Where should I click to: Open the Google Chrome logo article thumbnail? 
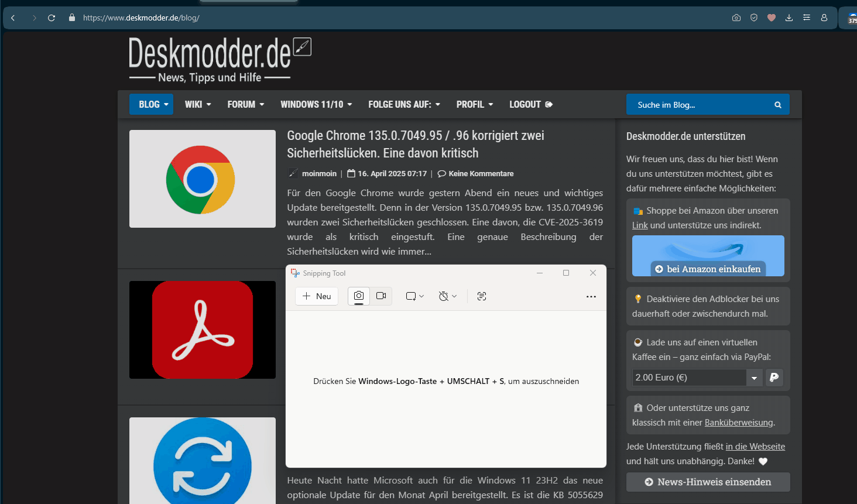click(x=203, y=179)
